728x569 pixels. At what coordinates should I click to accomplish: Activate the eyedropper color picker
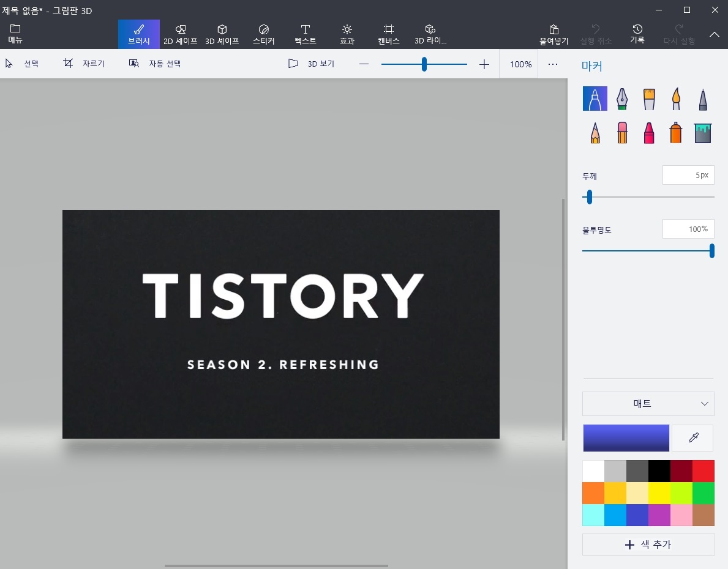click(x=692, y=437)
